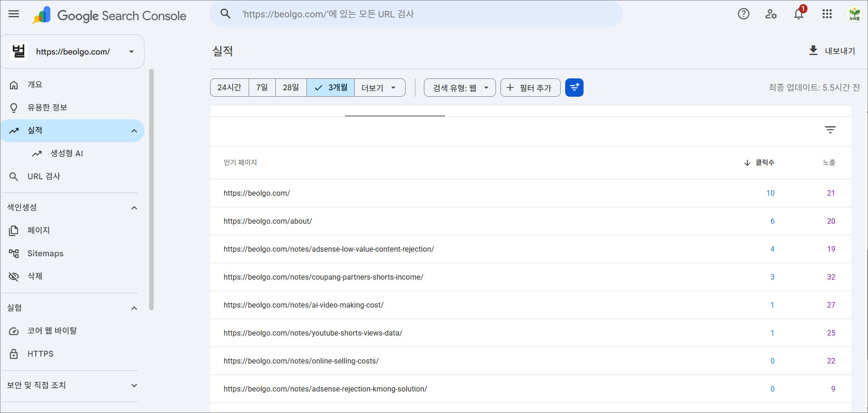
Task: Open users and permissions settings icon
Action: [x=771, y=14]
